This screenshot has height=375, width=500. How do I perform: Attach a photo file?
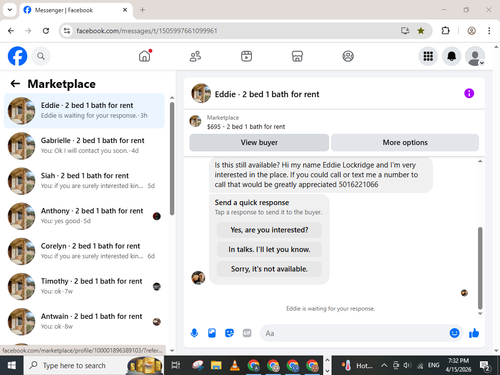coord(212,333)
